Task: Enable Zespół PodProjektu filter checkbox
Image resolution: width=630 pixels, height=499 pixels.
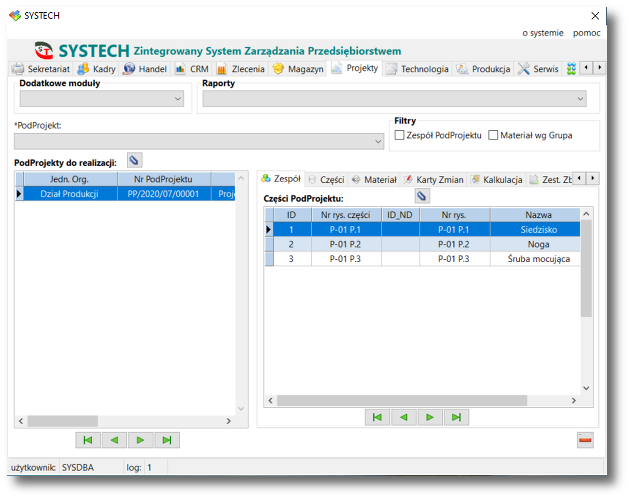Action: (x=399, y=135)
